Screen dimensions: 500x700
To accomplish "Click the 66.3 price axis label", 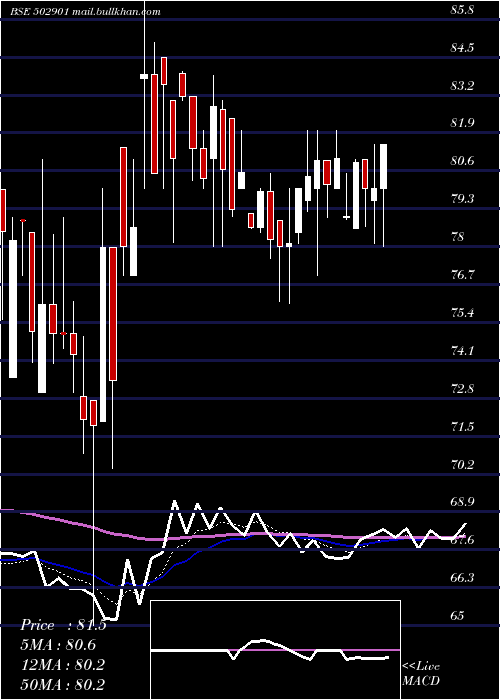I will (x=462, y=578).
